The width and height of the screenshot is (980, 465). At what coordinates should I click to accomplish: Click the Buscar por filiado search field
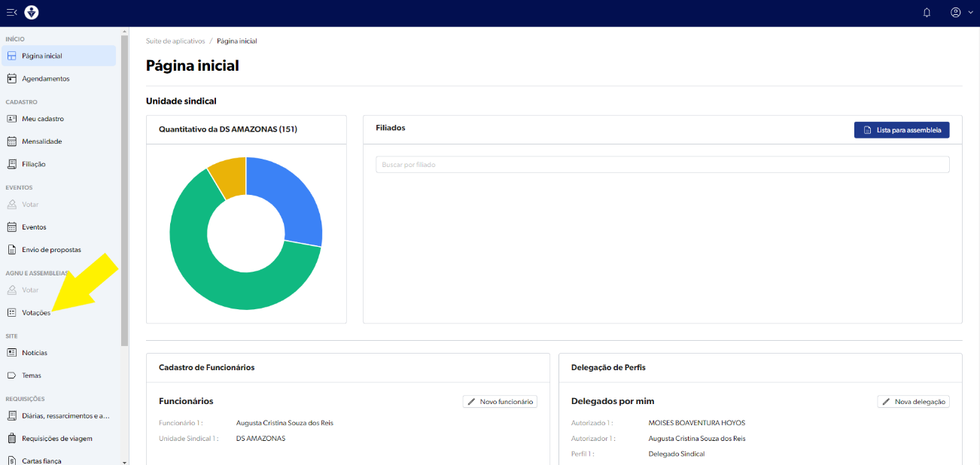[x=662, y=165]
